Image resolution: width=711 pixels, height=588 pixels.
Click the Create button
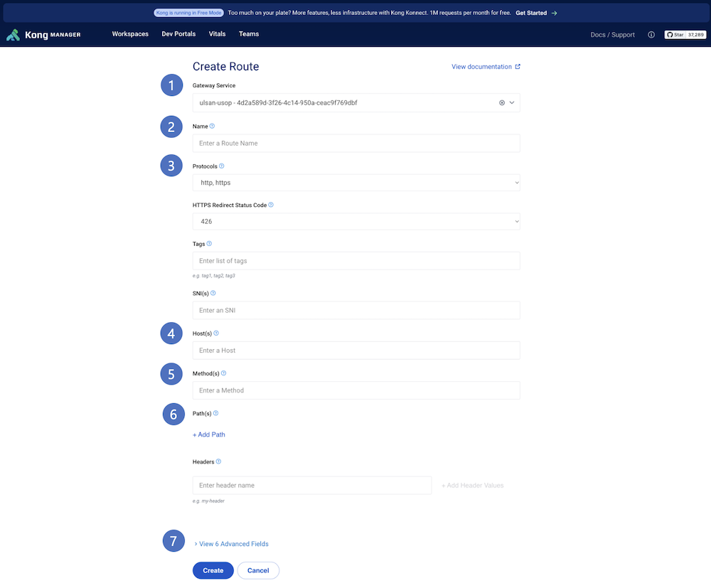pos(213,570)
